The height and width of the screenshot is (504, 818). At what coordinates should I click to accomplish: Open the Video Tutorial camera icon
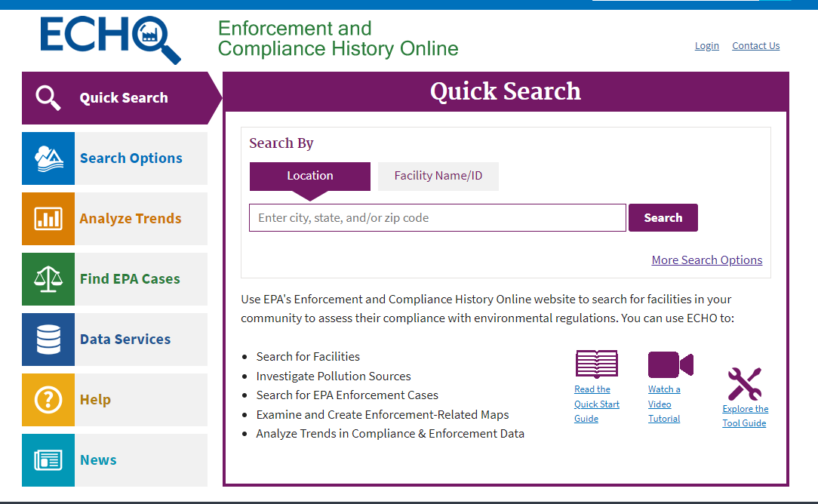click(x=670, y=364)
